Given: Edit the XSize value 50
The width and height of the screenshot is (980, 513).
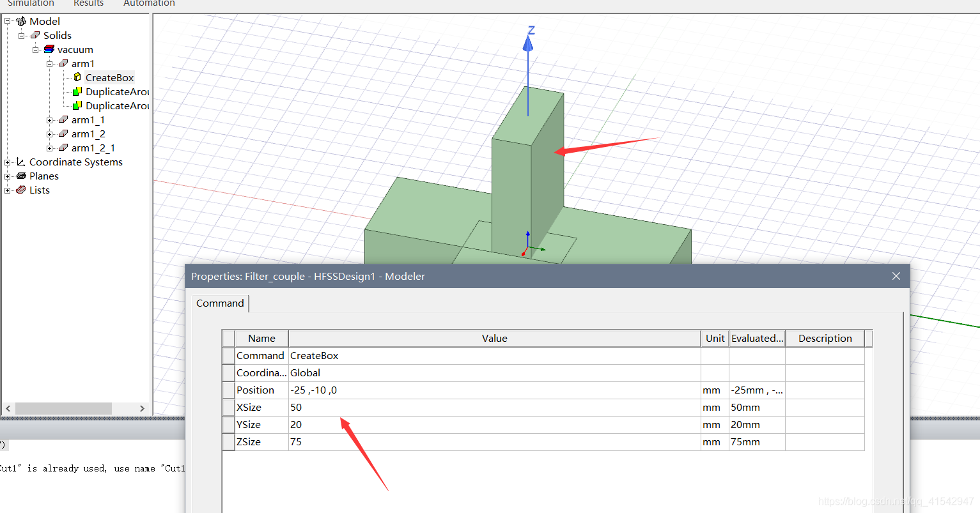Looking at the screenshot, I should tap(495, 408).
